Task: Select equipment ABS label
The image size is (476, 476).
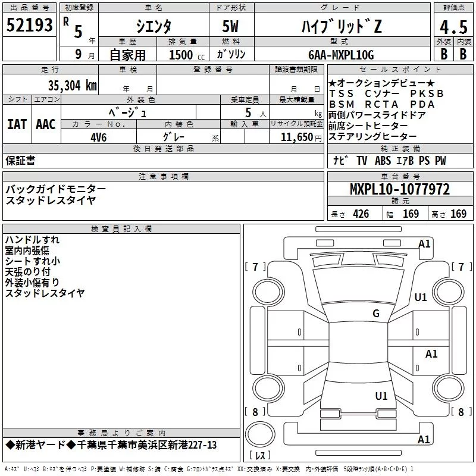Action: pos(383,161)
